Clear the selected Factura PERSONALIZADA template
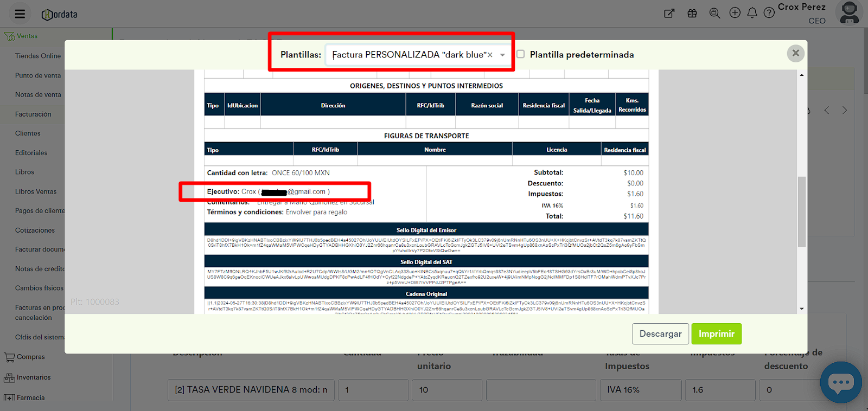 click(x=490, y=55)
